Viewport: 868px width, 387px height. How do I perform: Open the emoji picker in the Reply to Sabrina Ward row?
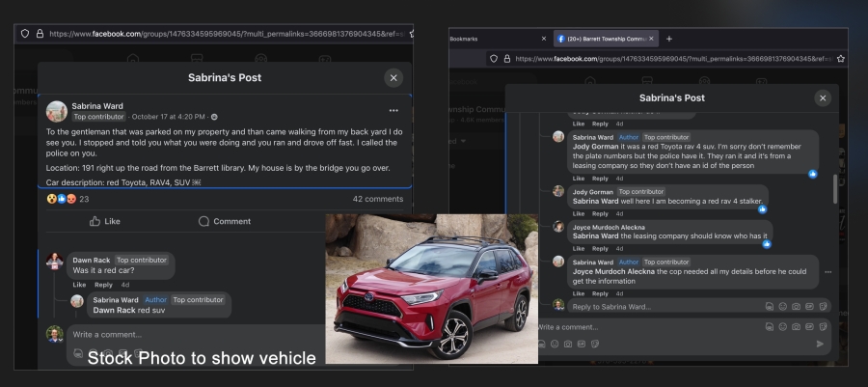coord(783,307)
